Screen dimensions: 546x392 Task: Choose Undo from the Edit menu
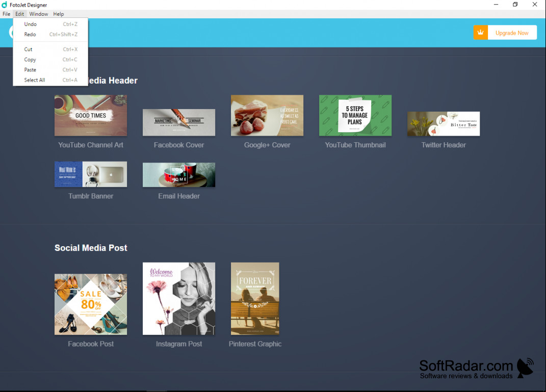tap(50, 24)
